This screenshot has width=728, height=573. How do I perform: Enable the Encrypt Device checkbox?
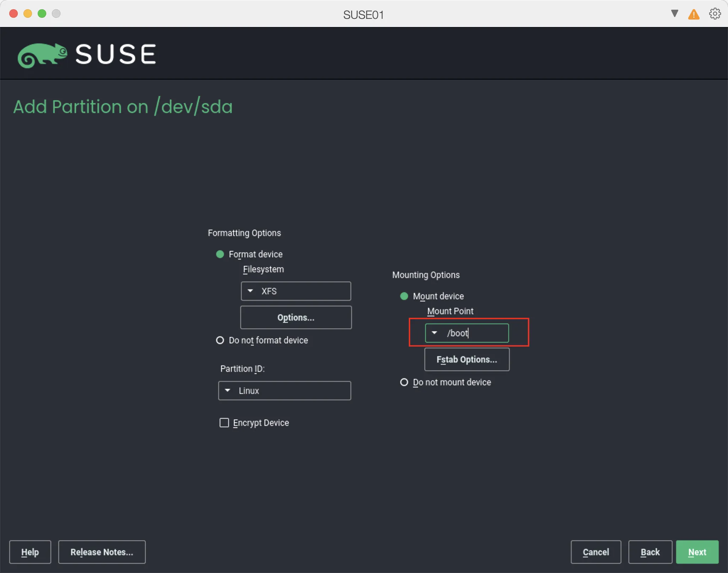(x=224, y=423)
